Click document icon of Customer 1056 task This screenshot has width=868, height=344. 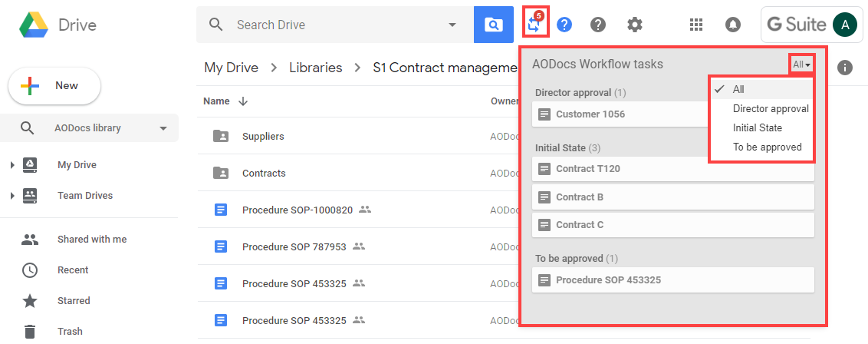[544, 114]
